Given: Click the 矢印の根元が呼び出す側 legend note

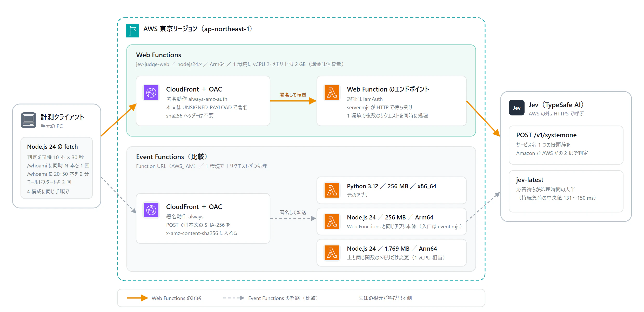Looking at the screenshot, I should pyautogui.click(x=385, y=298).
